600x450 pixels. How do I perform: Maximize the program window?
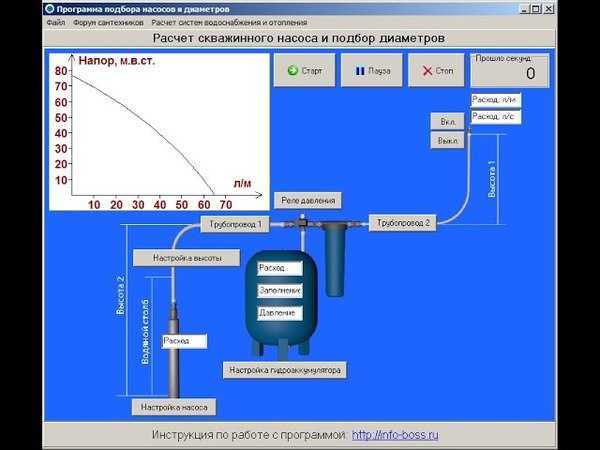point(536,8)
